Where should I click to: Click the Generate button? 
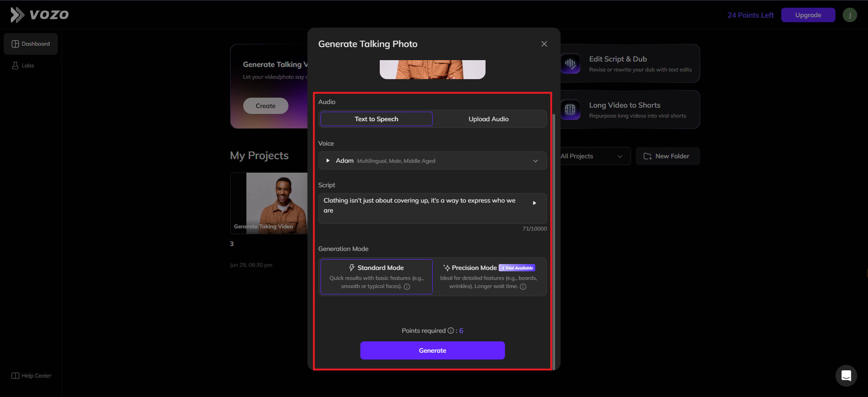pos(433,350)
